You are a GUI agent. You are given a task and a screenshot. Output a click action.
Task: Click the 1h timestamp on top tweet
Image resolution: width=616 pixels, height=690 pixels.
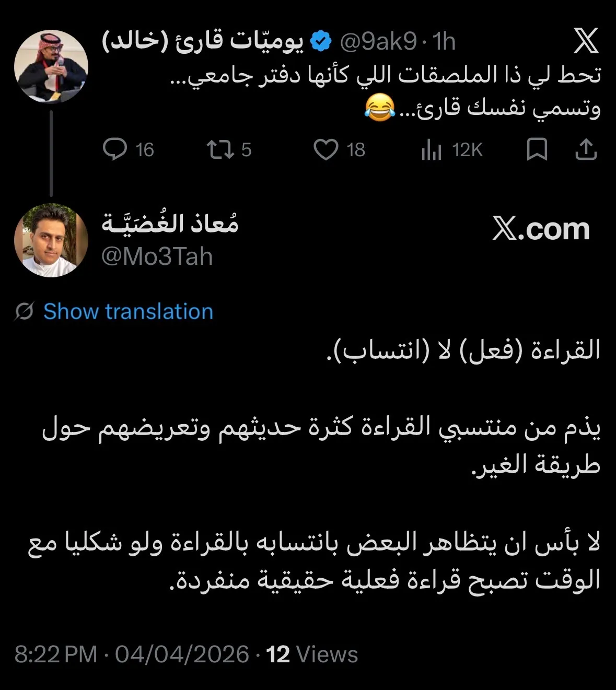[x=444, y=42]
